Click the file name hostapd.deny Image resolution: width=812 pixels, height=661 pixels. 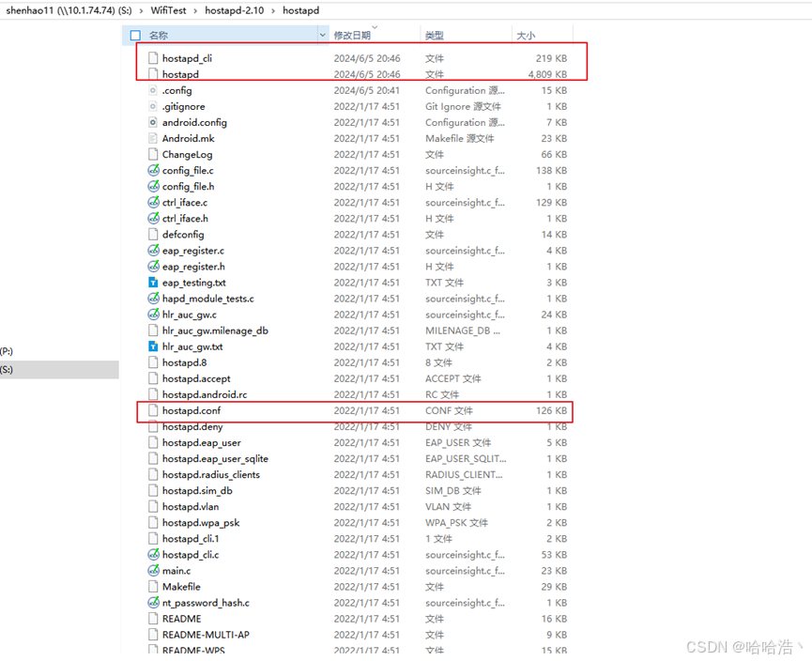pyautogui.click(x=192, y=427)
